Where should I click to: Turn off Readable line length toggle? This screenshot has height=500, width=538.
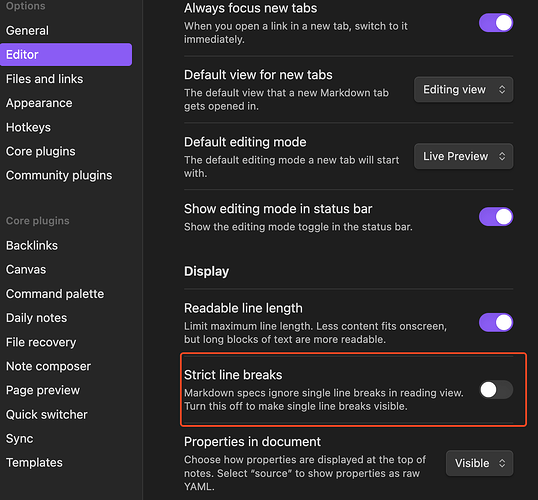pos(496,323)
